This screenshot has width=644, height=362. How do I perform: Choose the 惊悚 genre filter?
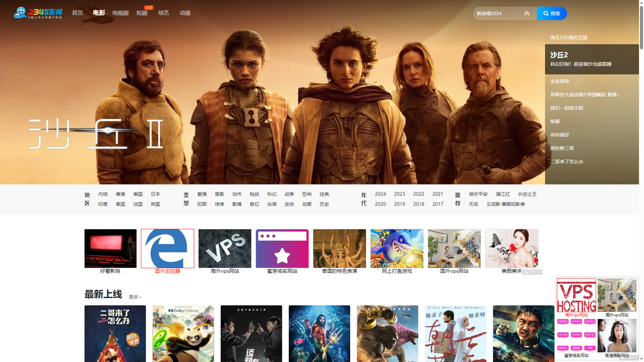(x=219, y=204)
